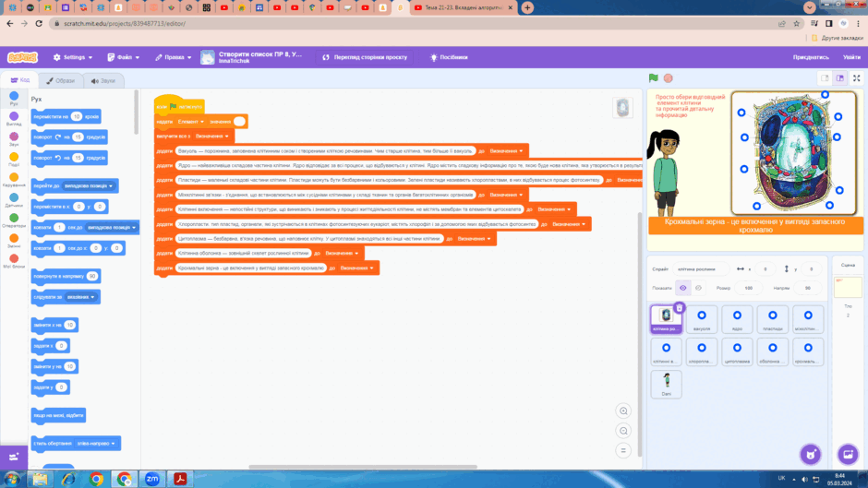Click the green flag to run project
This screenshot has width=868, height=488.
coord(653,78)
